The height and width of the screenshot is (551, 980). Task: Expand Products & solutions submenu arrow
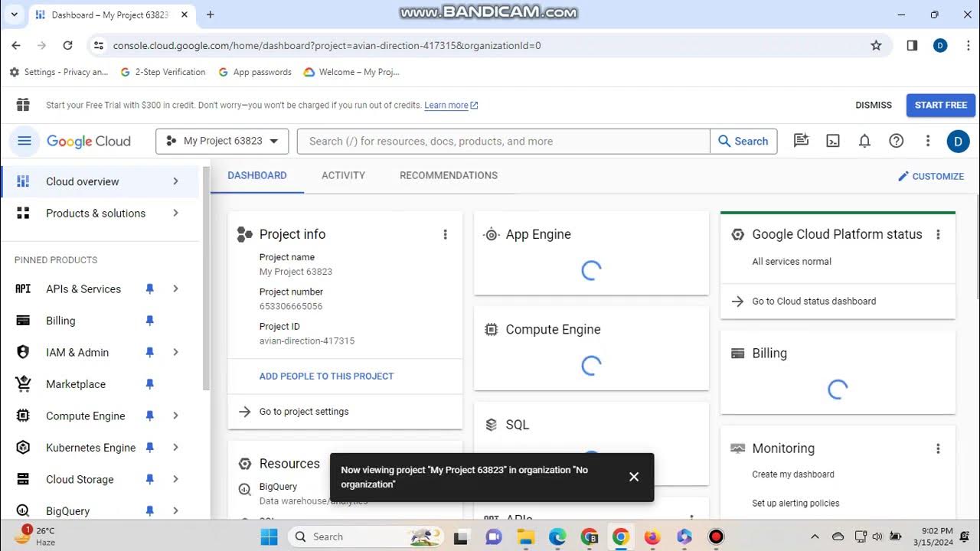pos(175,213)
